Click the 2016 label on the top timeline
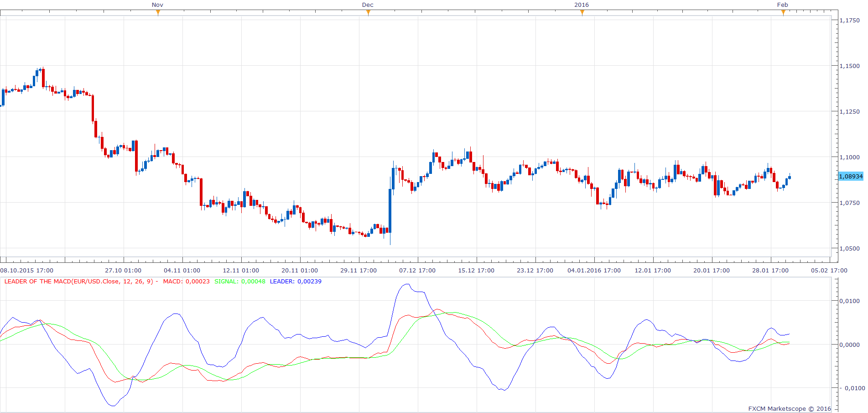868x413 pixels. click(582, 5)
